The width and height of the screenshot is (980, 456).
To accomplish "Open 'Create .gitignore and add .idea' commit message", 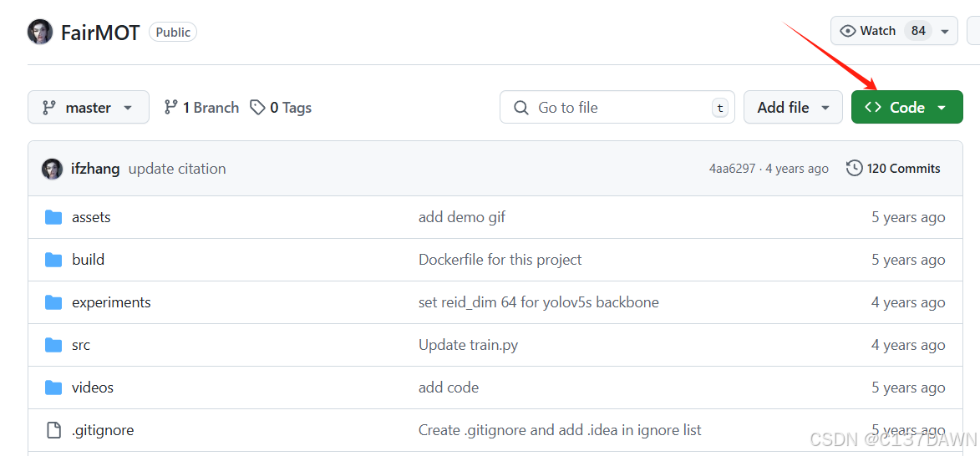I will (x=560, y=430).
